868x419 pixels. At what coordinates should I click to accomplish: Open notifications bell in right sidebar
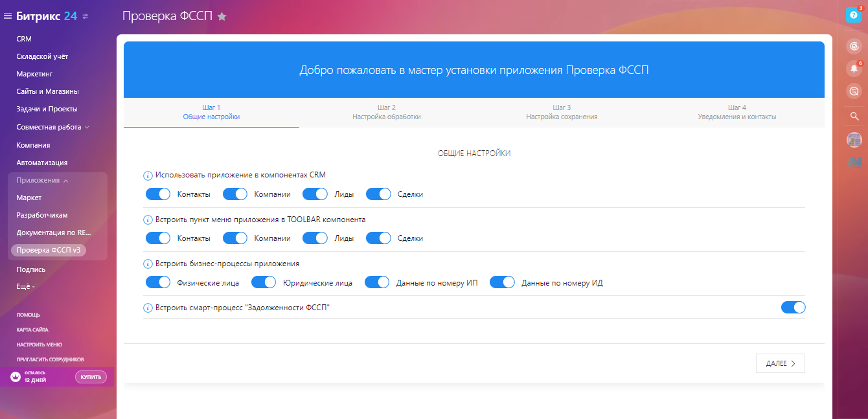[x=854, y=68]
